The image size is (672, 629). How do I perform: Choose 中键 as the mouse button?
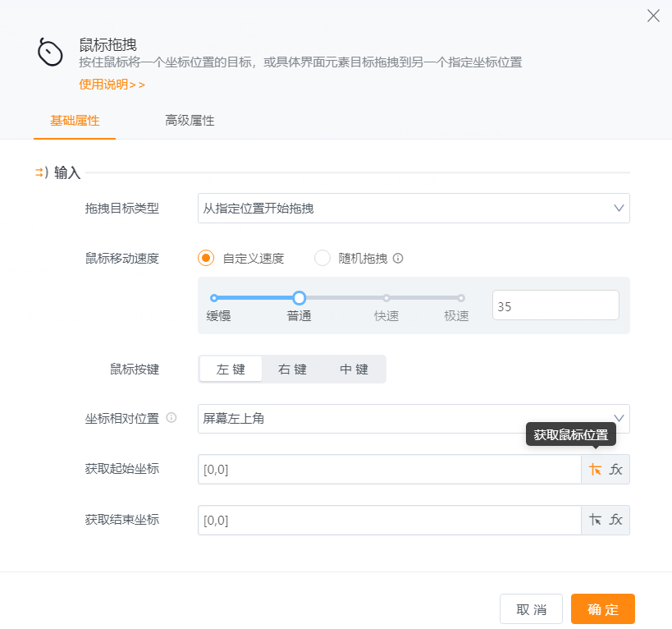point(354,370)
